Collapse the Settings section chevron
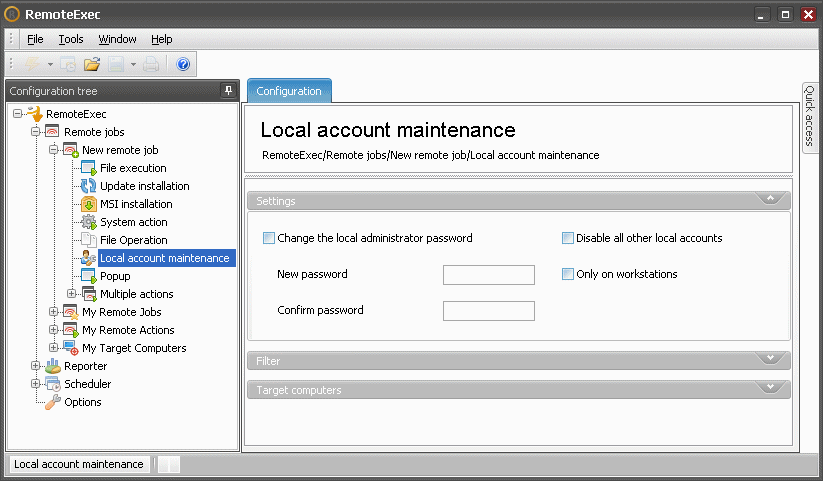 pyautogui.click(x=771, y=198)
